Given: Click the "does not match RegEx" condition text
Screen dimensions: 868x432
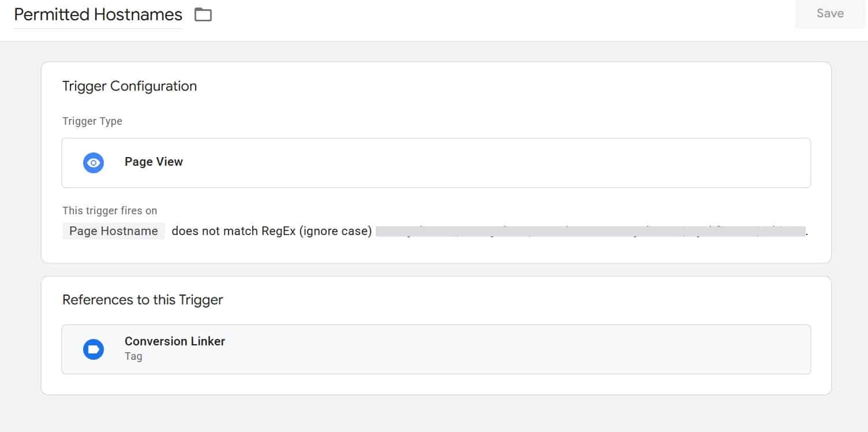Looking at the screenshot, I should 233,231.
